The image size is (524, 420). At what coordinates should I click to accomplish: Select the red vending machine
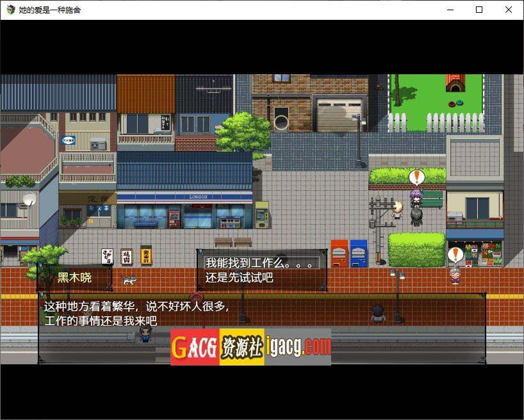(x=339, y=254)
